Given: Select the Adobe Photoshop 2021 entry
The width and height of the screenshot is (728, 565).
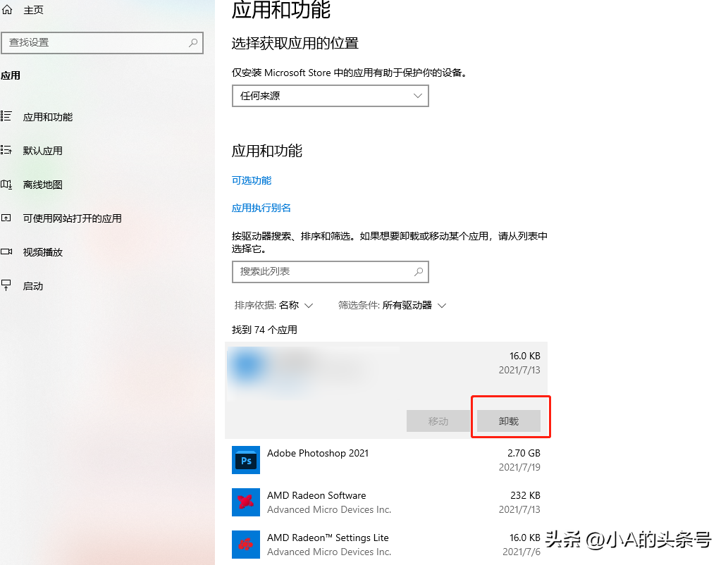Looking at the screenshot, I should coord(385,460).
